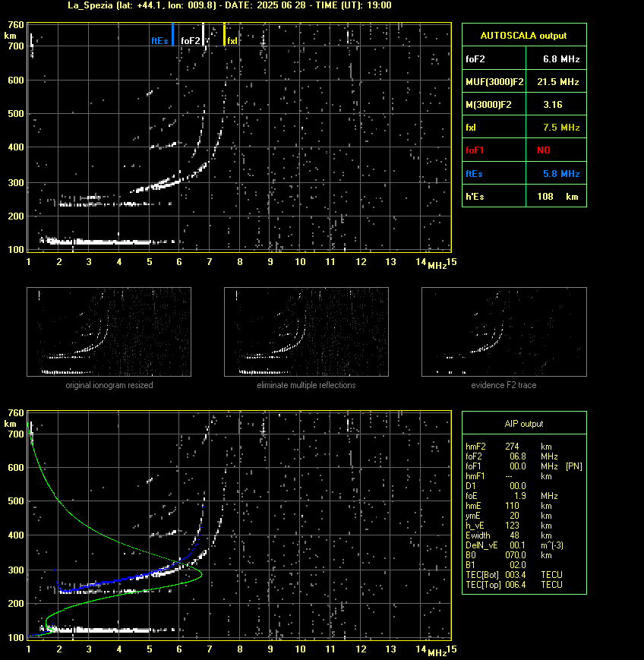Screen dimensions: 644x660
Task: Select the 'original ionogram resized' thumbnail
Action: (109, 332)
